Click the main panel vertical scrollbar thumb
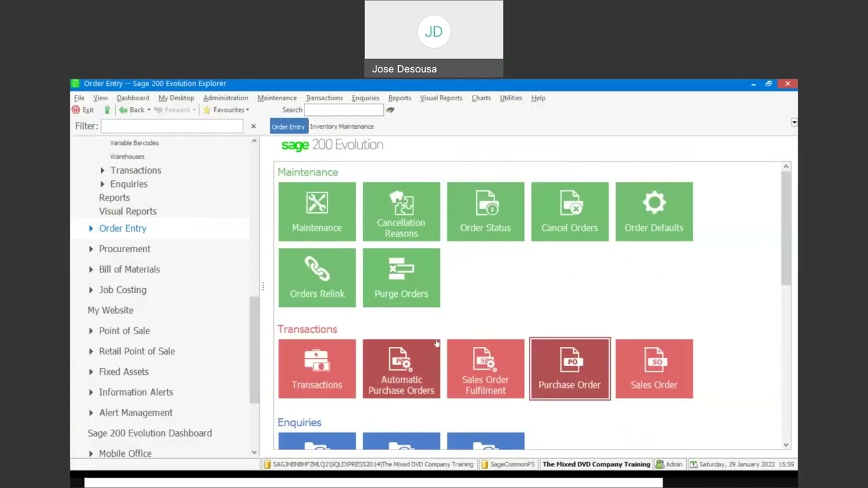 (786, 228)
